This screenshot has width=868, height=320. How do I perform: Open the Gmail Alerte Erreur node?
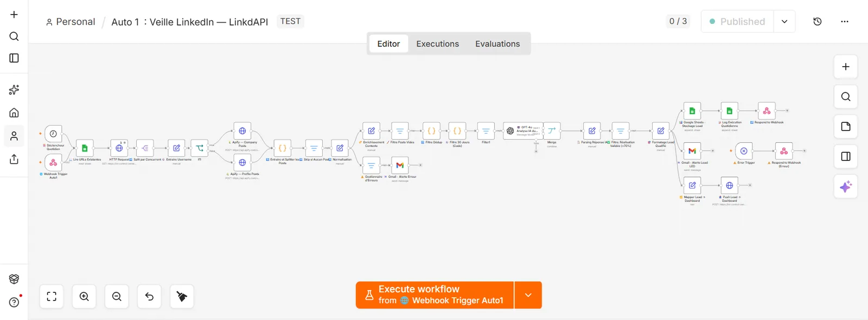pyautogui.click(x=400, y=165)
